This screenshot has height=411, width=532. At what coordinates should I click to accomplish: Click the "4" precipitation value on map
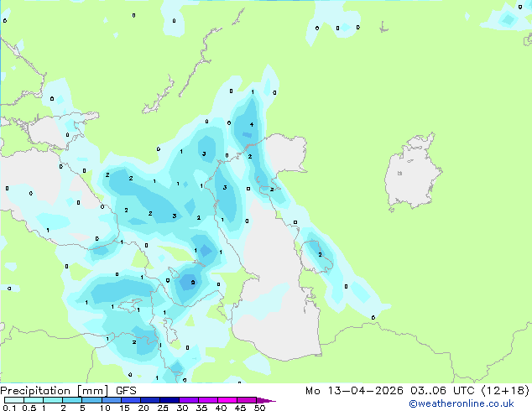[252, 124]
